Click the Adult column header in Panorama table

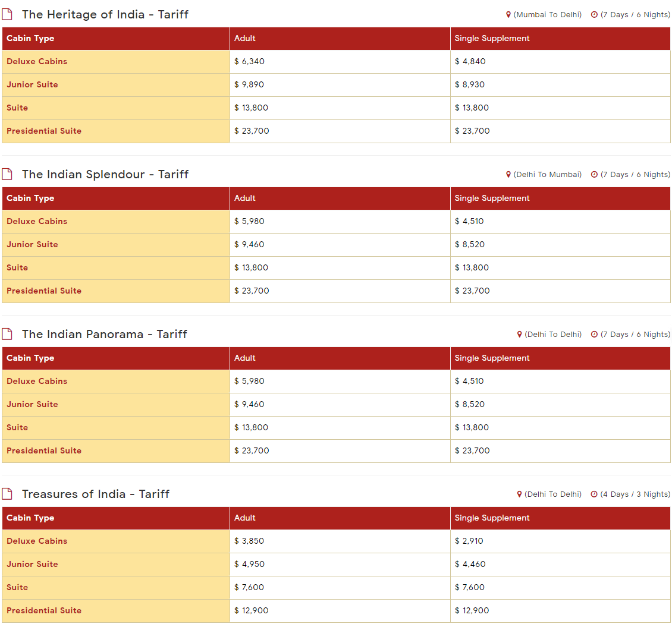click(244, 358)
